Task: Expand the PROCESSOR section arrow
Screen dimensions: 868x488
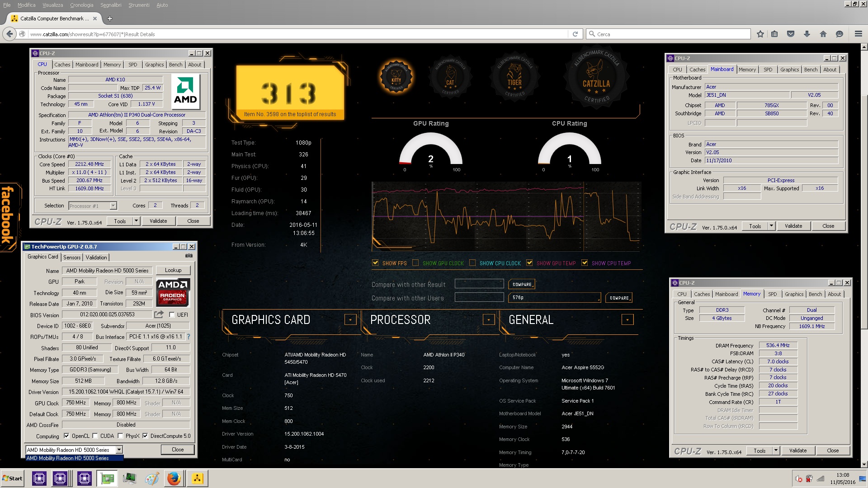Action: click(x=489, y=320)
